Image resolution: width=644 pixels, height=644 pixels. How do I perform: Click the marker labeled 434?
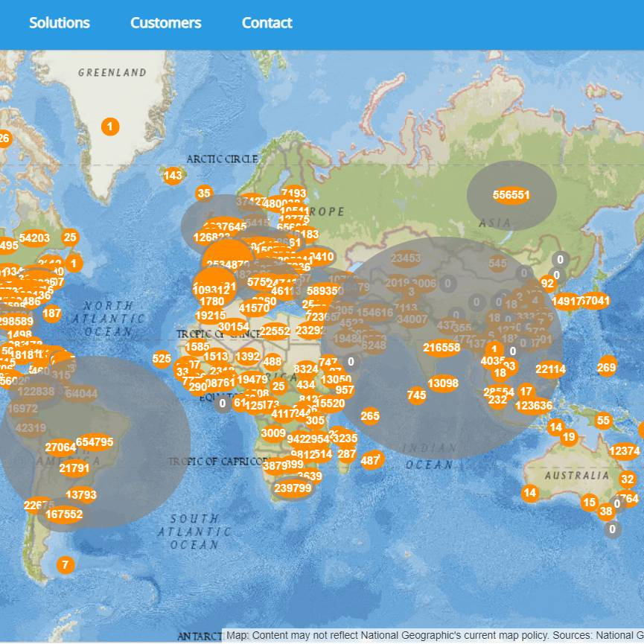(x=306, y=385)
